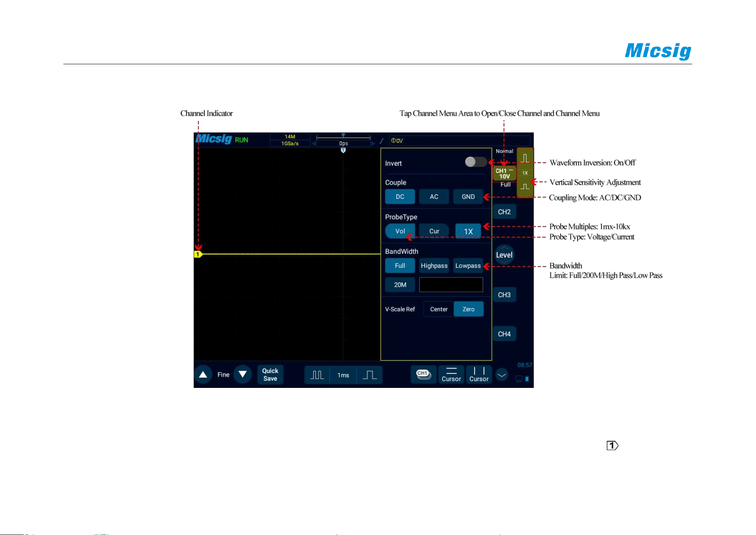
Task: Click the blank bandwidth frequency field
Action: tap(451, 285)
